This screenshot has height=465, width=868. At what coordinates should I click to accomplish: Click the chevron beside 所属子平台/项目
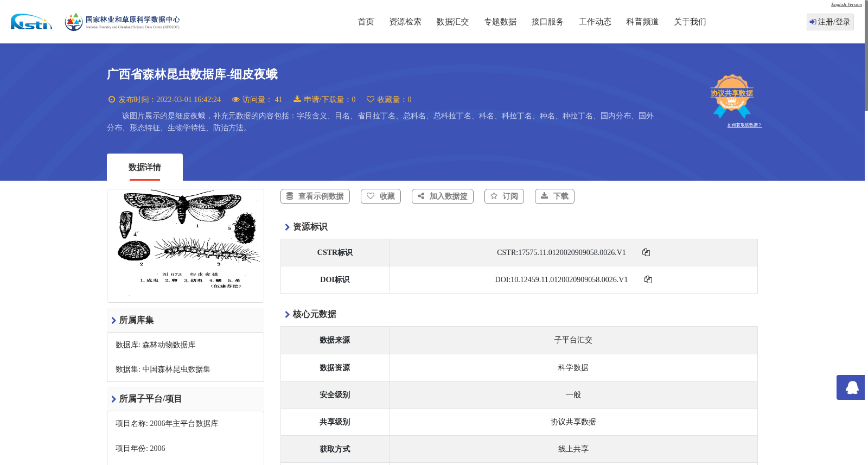(113, 399)
